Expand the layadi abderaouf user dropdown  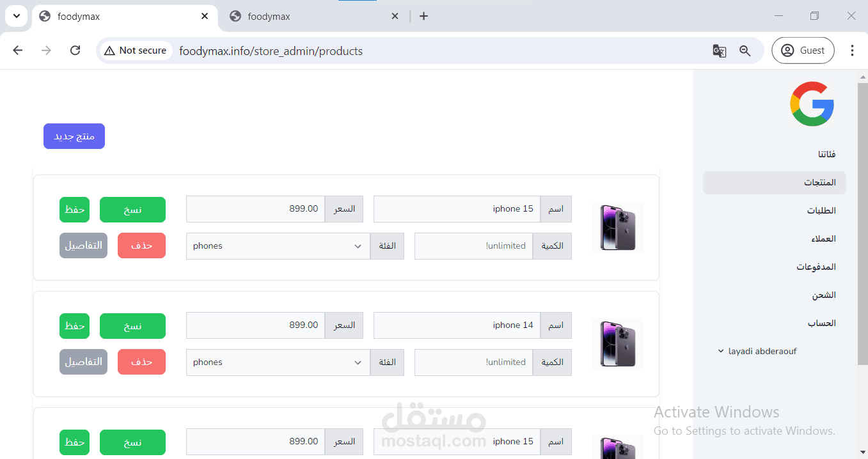click(x=757, y=352)
